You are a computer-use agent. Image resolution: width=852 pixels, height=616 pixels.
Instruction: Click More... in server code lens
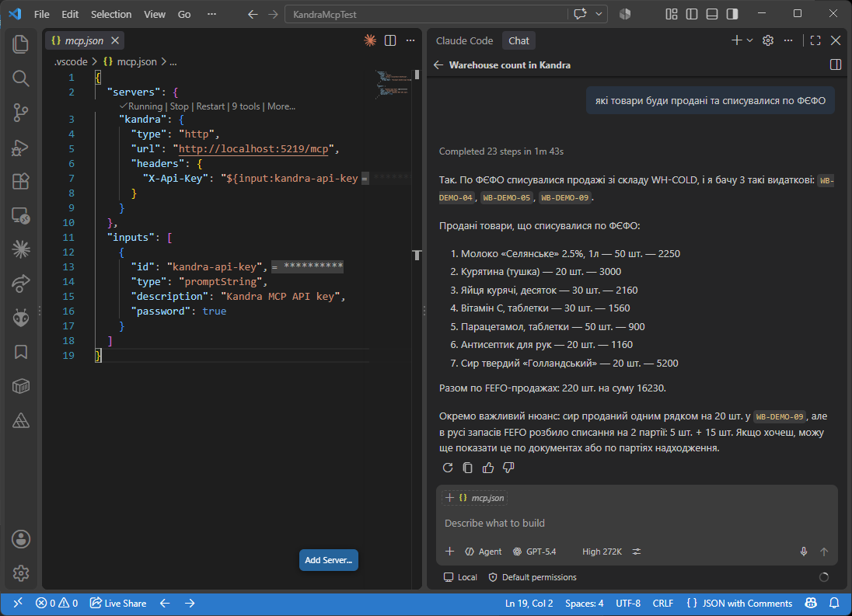point(281,106)
